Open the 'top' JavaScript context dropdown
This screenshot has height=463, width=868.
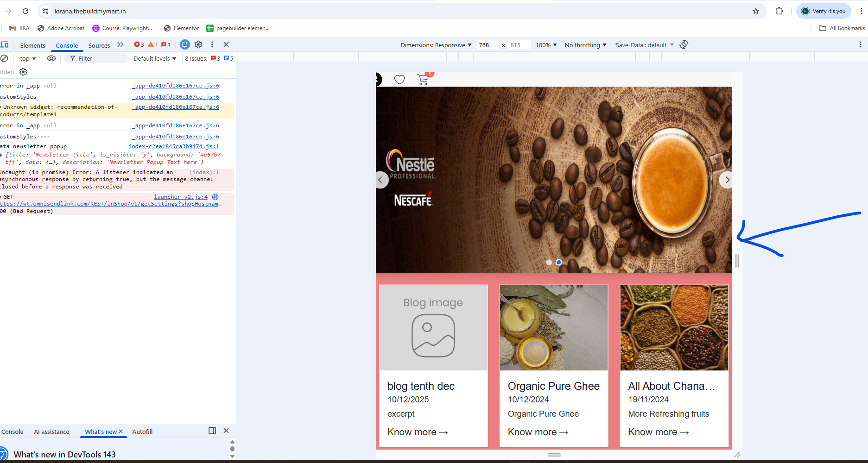click(28, 58)
